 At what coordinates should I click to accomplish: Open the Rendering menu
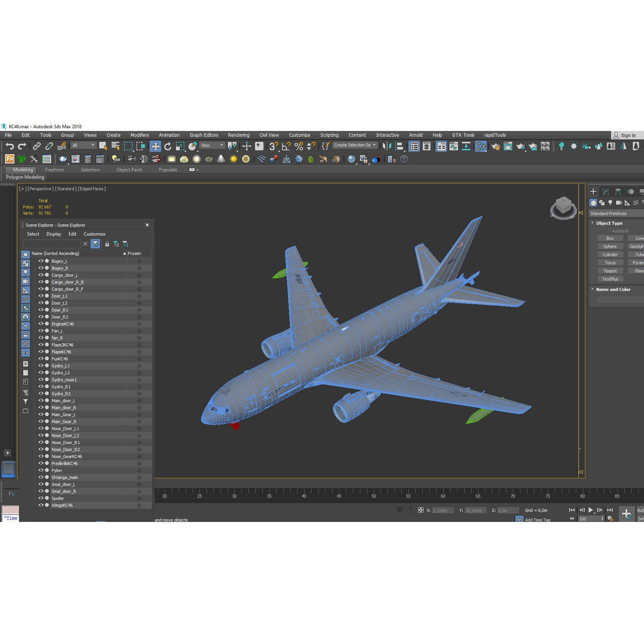point(239,135)
